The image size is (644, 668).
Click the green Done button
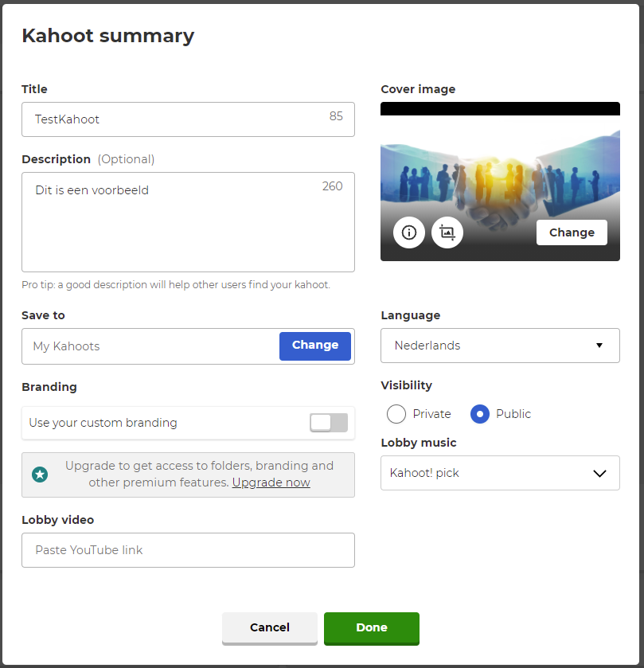tap(372, 628)
